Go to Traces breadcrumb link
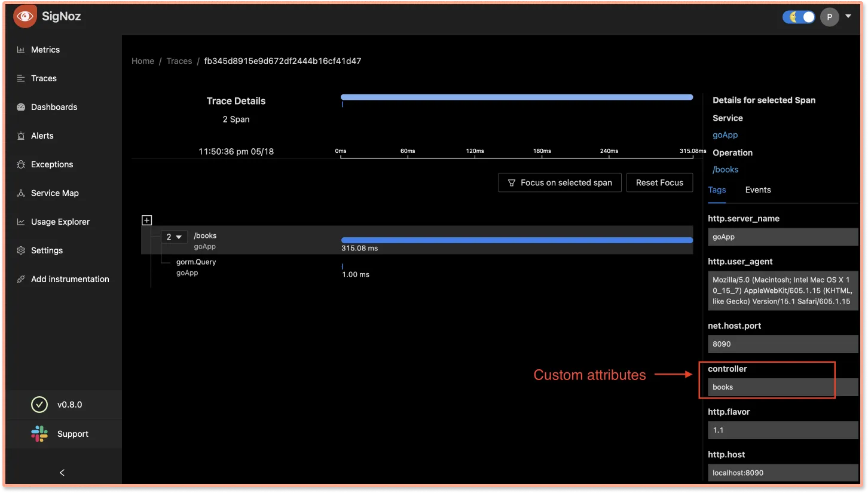 click(179, 61)
